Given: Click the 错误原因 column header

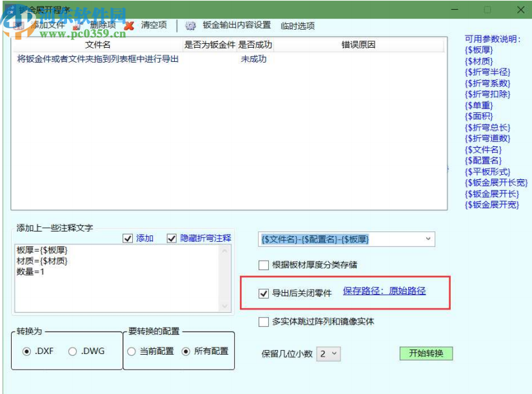Looking at the screenshot, I should (359, 44).
